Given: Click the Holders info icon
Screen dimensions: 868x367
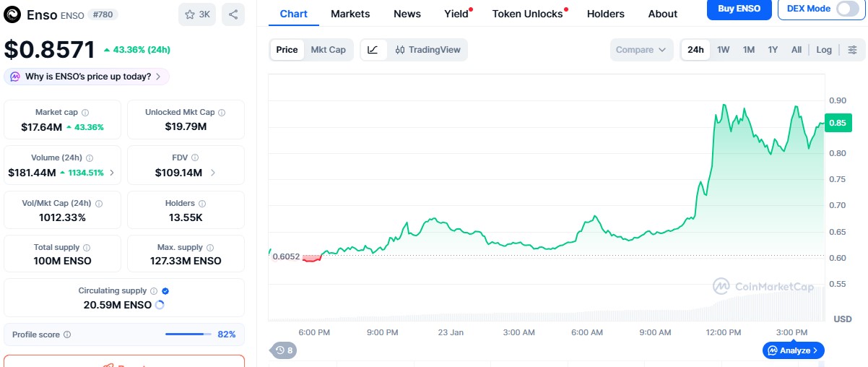Looking at the screenshot, I should [x=202, y=204].
